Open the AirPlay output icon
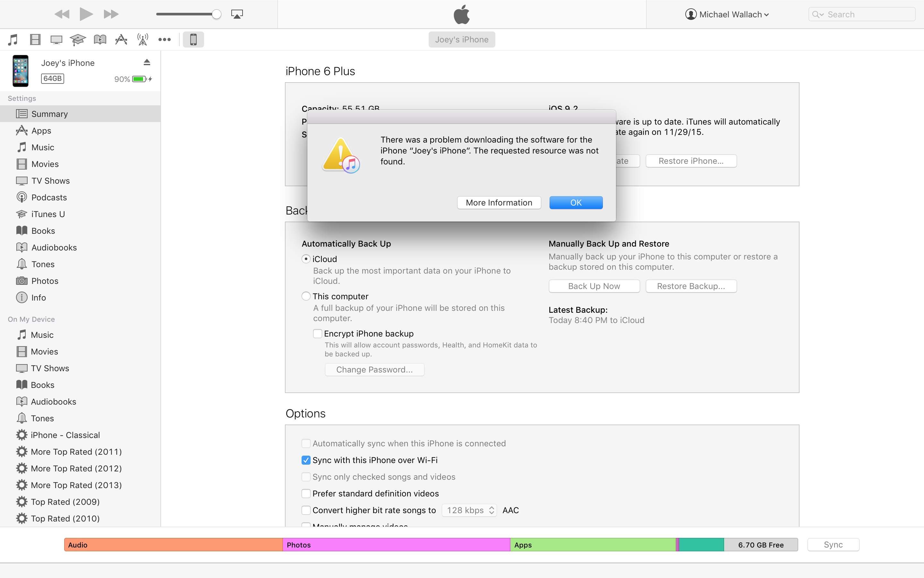 click(237, 14)
